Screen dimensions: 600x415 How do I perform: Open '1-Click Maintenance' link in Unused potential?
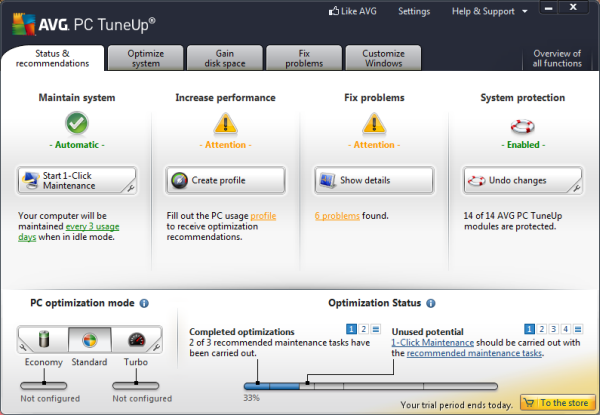[432, 343]
